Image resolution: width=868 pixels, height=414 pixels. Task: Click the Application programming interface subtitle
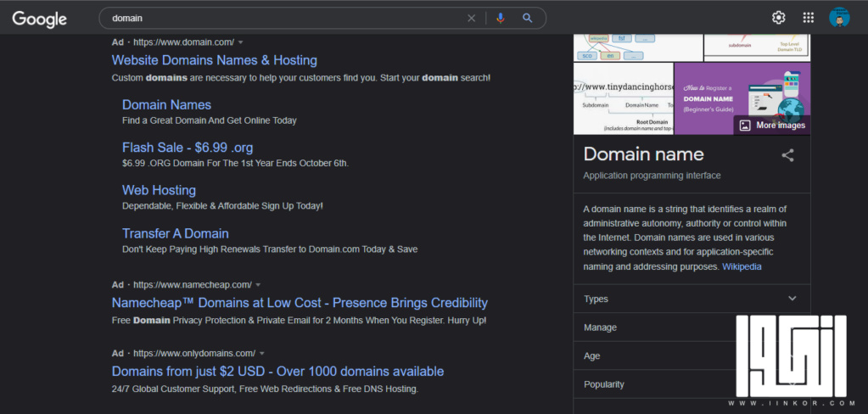(x=652, y=176)
